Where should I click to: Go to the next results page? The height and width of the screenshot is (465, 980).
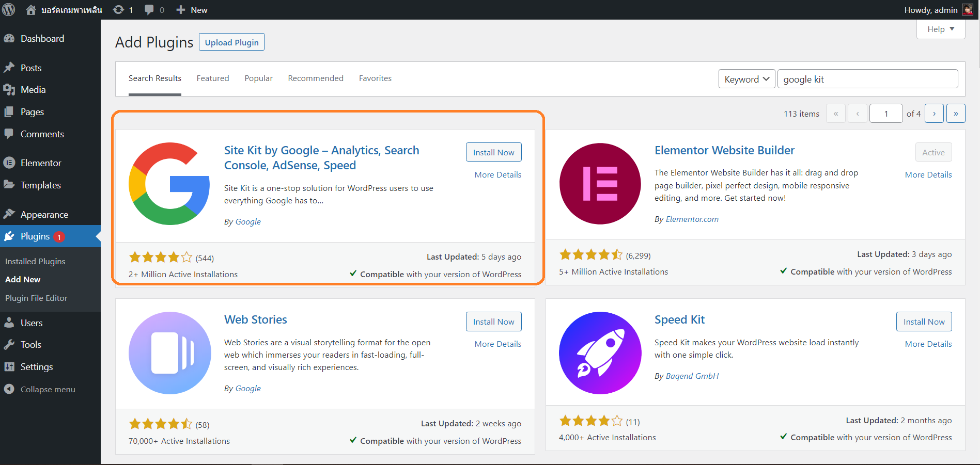click(x=934, y=114)
